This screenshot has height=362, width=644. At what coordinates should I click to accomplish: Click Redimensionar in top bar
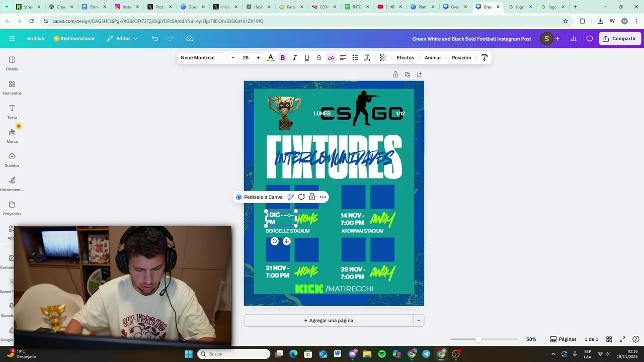74,39
